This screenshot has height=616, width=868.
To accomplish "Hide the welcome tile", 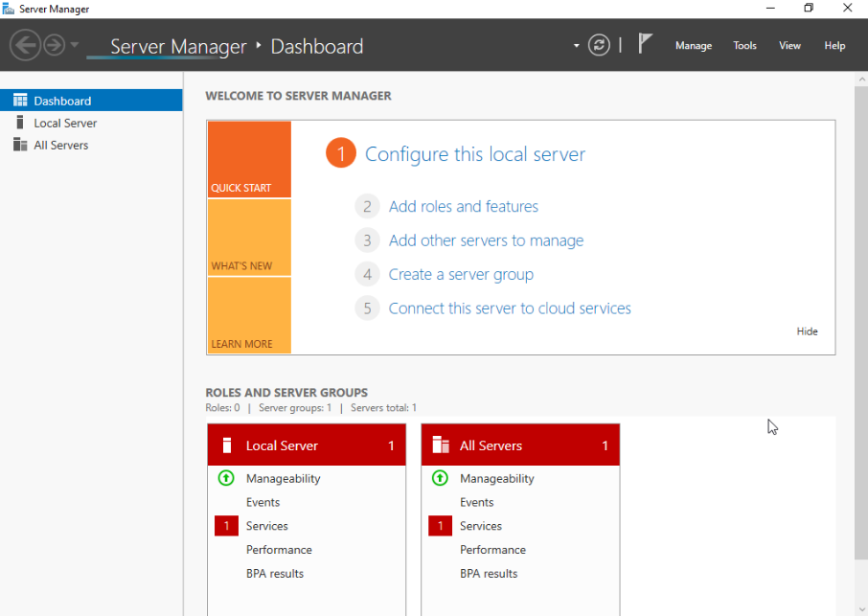I will pos(807,331).
